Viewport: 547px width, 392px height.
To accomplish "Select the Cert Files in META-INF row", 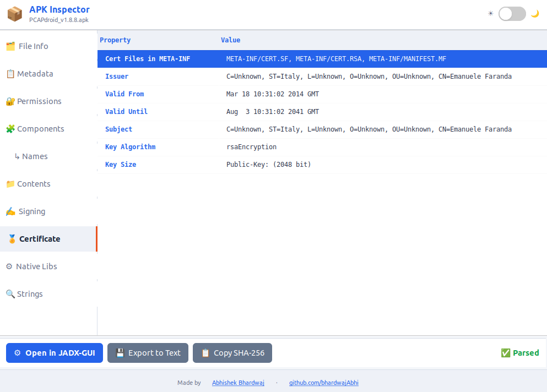I will pyautogui.click(x=322, y=59).
